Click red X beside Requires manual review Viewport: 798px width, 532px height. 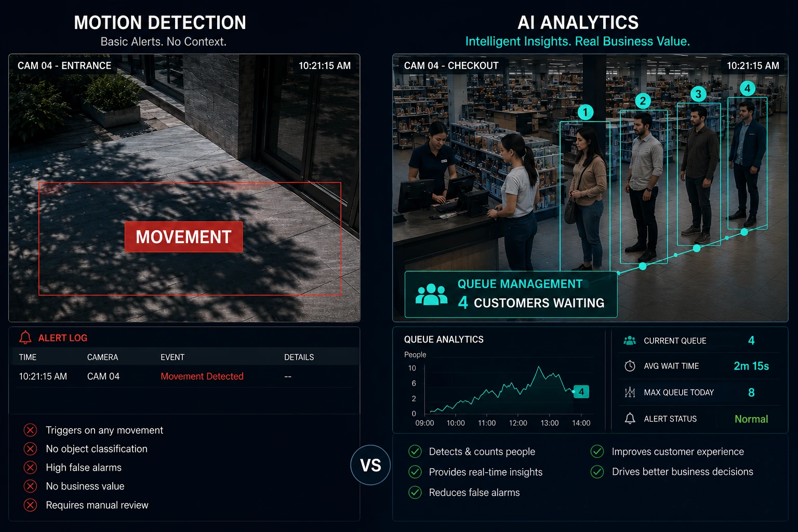tap(31, 505)
